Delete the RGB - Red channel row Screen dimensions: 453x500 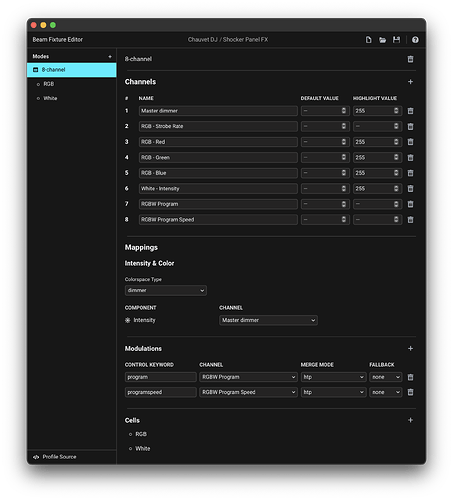(x=410, y=142)
